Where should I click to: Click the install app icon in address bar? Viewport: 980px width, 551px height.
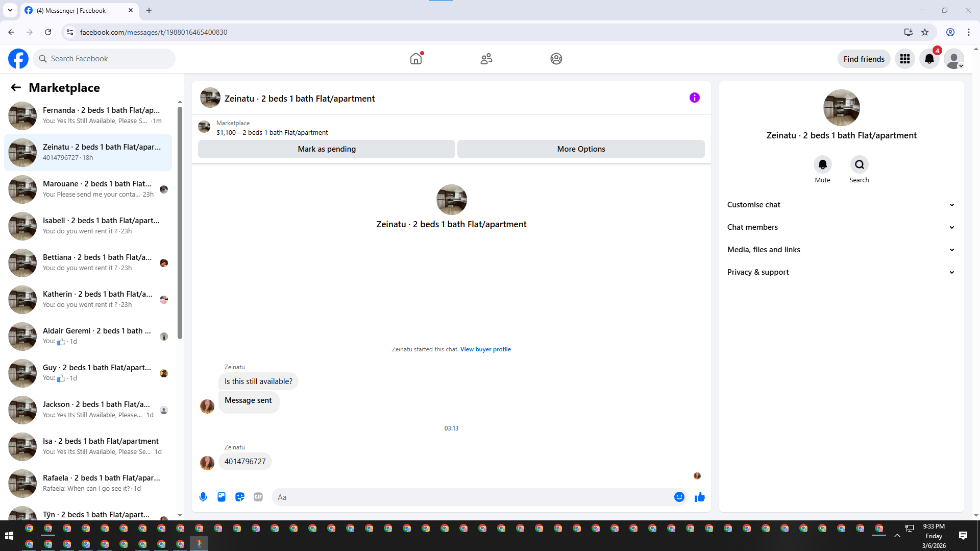coord(909,32)
